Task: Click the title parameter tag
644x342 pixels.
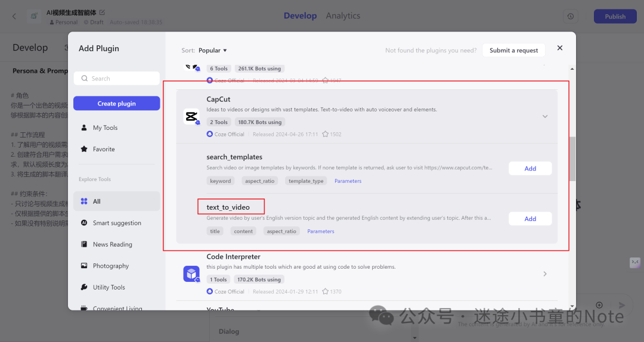Action: [215, 232]
